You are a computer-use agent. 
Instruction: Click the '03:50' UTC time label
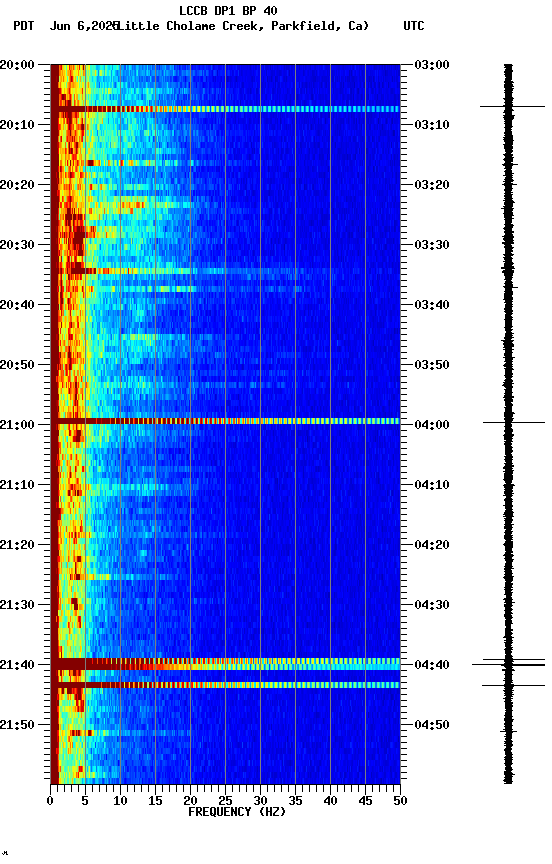(x=432, y=365)
